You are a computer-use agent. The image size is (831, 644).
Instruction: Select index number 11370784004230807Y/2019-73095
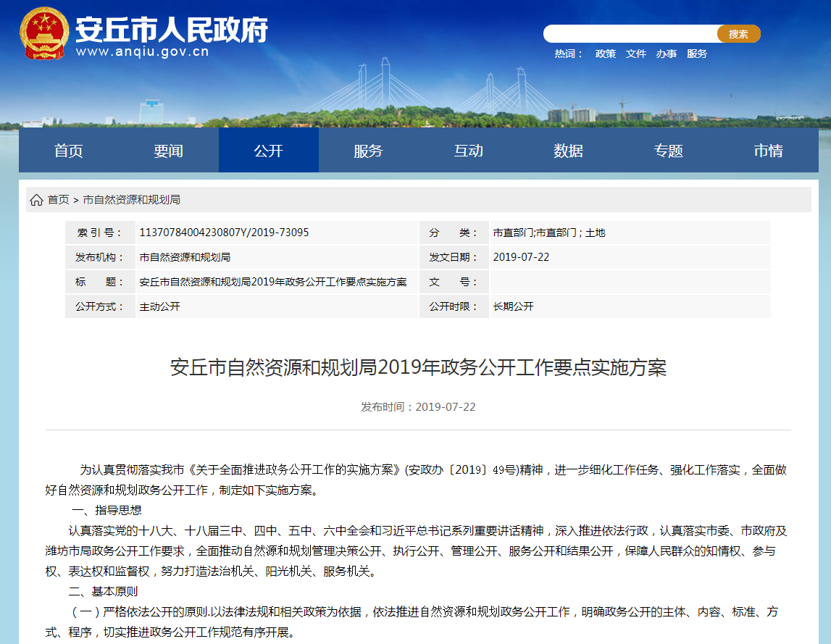pyautogui.click(x=224, y=233)
